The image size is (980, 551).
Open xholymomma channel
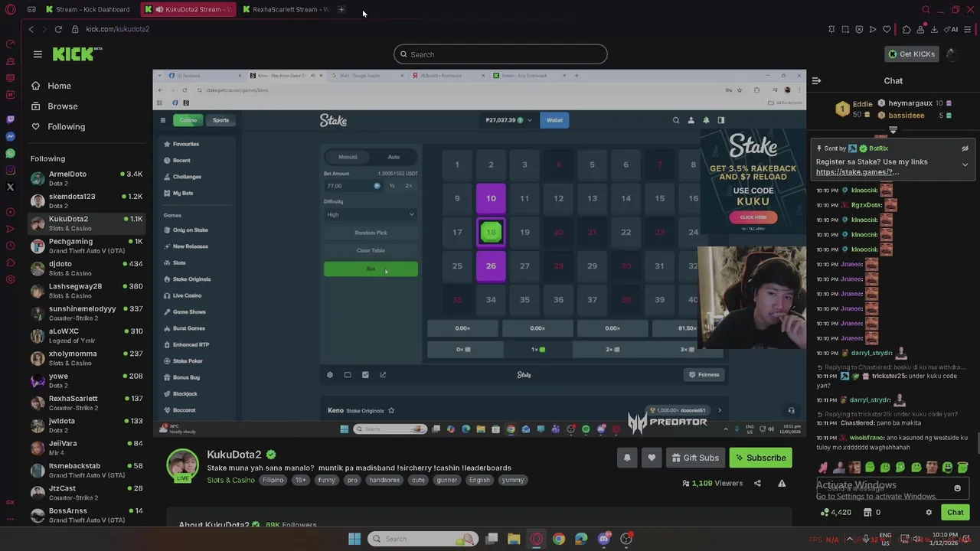pyautogui.click(x=86, y=358)
